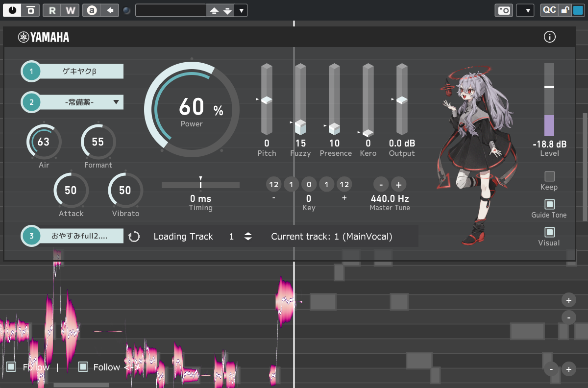Click the key-shift 1 button right of 0
This screenshot has height=388, width=588.
[326, 185]
